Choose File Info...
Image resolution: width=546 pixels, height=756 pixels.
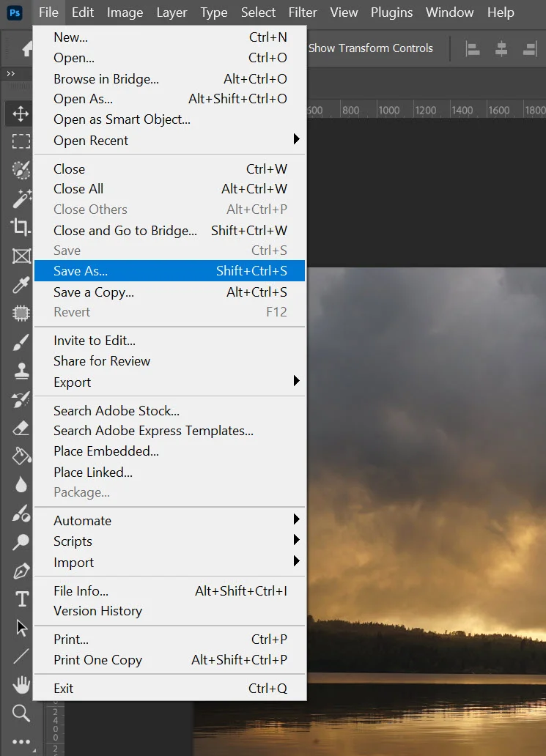169,590
